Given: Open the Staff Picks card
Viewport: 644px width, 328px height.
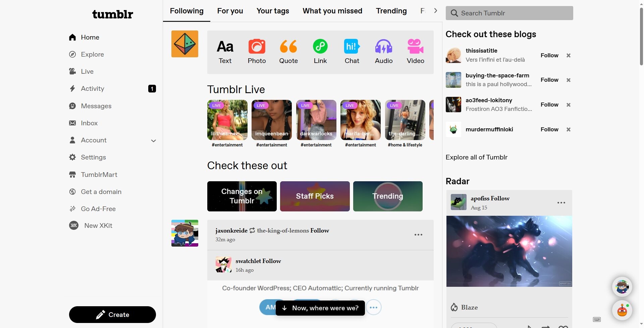Looking at the screenshot, I should [315, 196].
